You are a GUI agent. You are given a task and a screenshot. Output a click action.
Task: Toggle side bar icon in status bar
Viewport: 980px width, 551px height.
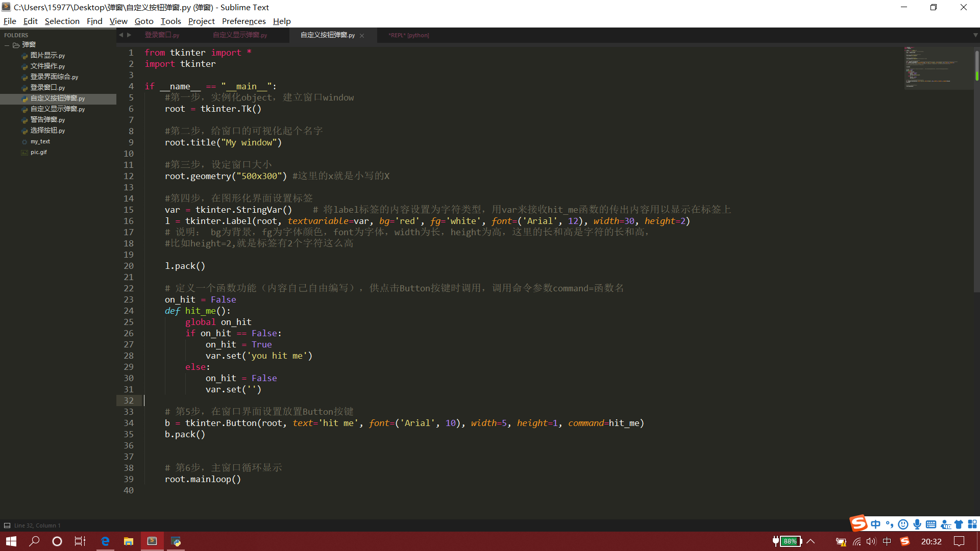coord(7,525)
